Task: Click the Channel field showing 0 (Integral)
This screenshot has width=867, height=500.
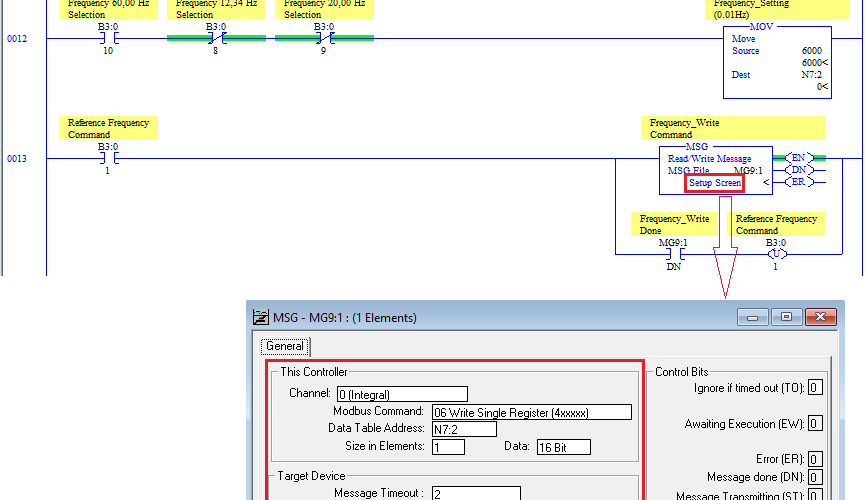Action: point(402,394)
